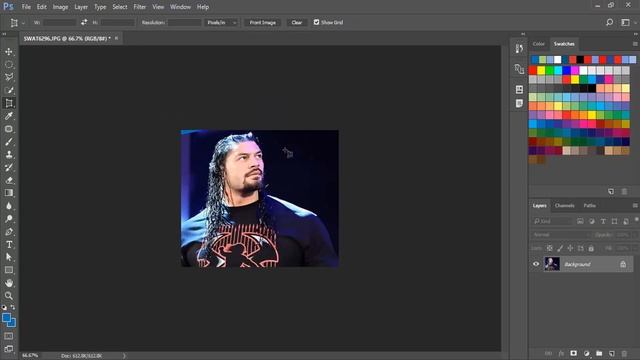The width and height of the screenshot is (640, 360).
Task: Toggle the pixel layer filter
Action: (580, 221)
